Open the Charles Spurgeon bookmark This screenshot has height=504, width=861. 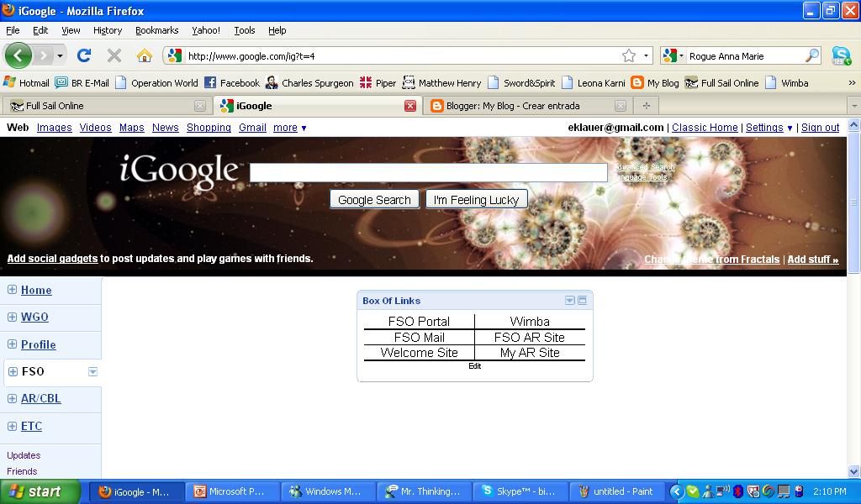point(309,83)
